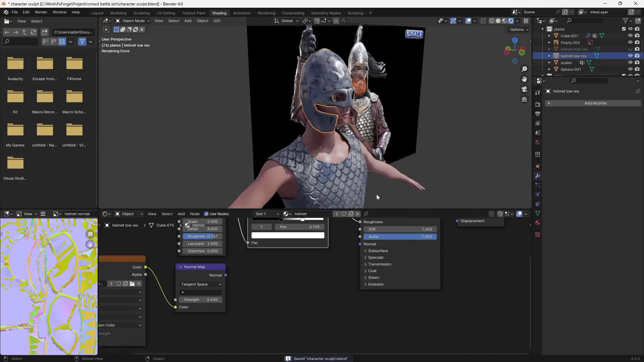Select wireframe viewport shading
The height and width of the screenshot is (362, 644).
point(492,21)
